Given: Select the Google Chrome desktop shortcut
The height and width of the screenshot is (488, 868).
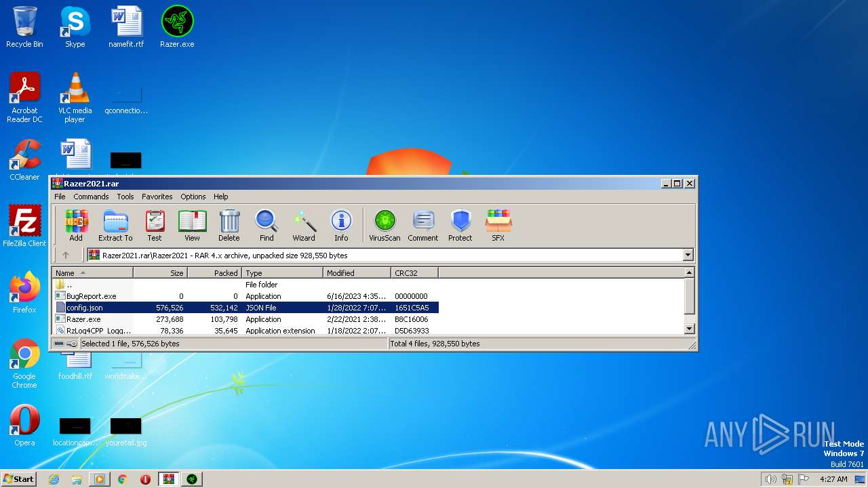Looking at the screenshot, I should (24, 363).
